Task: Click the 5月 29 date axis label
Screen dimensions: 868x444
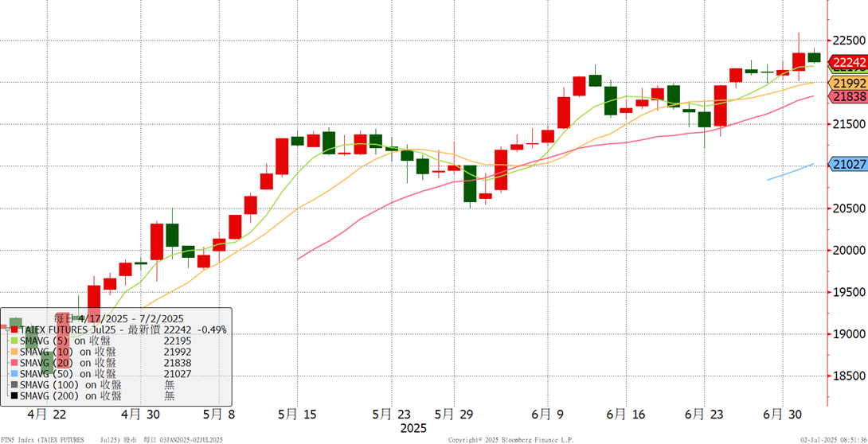Action: coord(454,415)
